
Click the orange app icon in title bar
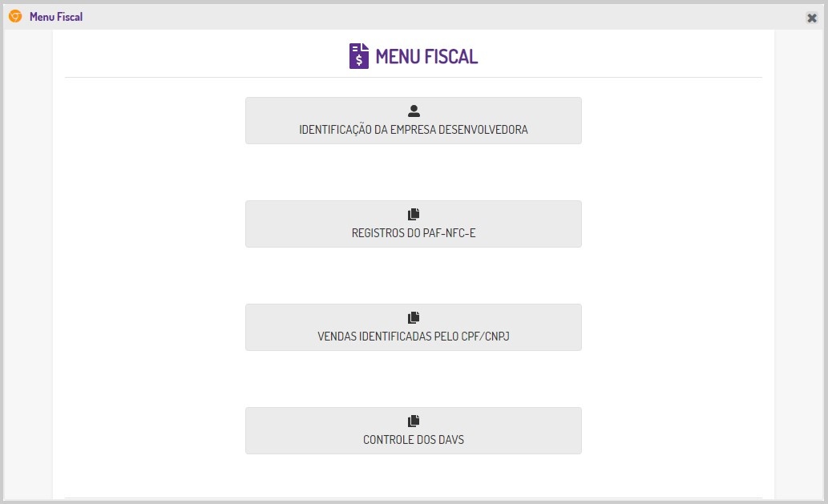(x=15, y=16)
